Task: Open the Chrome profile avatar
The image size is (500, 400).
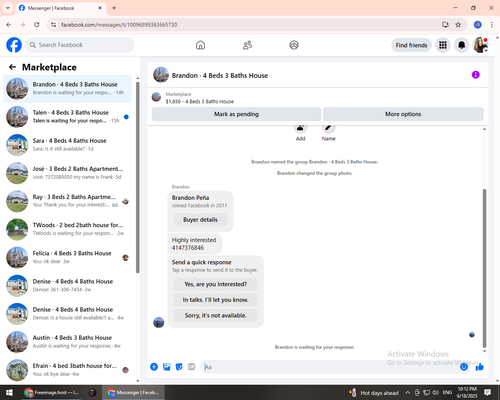Action: (x=478, y=25)
